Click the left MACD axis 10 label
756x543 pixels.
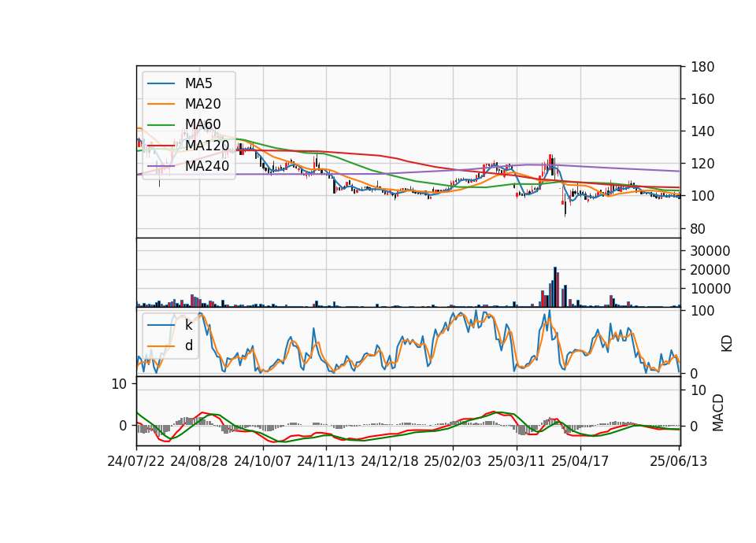119,384
